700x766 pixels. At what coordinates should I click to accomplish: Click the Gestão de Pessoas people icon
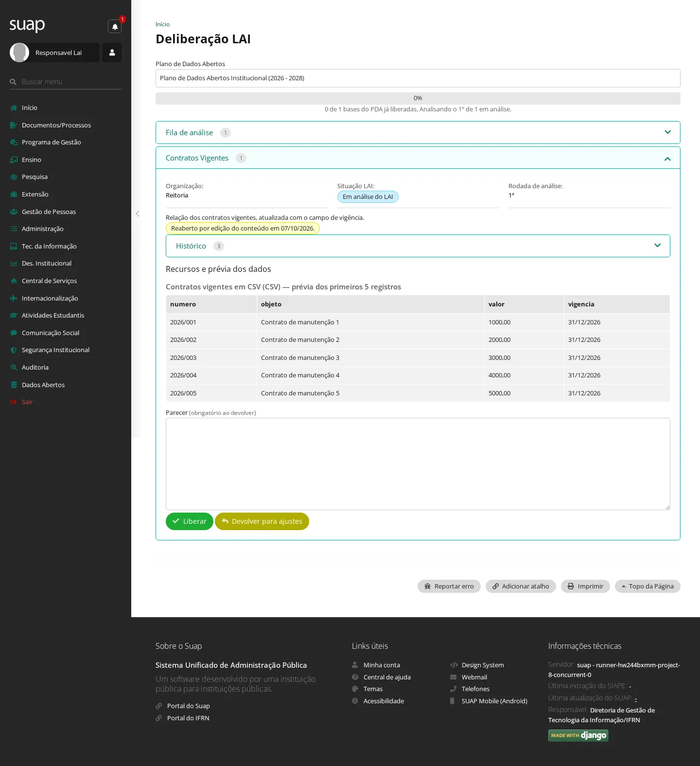[x=14, y=212]
